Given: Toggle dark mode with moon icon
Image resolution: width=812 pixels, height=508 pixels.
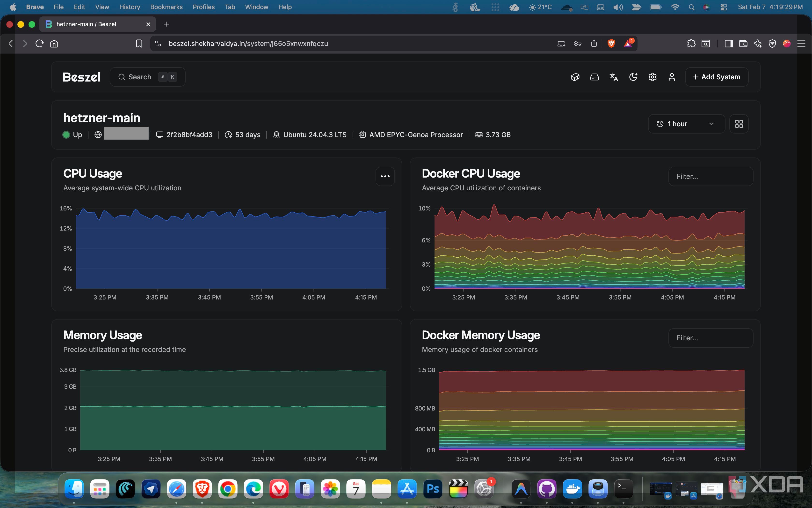Looking at the screenshot, I should 633,77.
